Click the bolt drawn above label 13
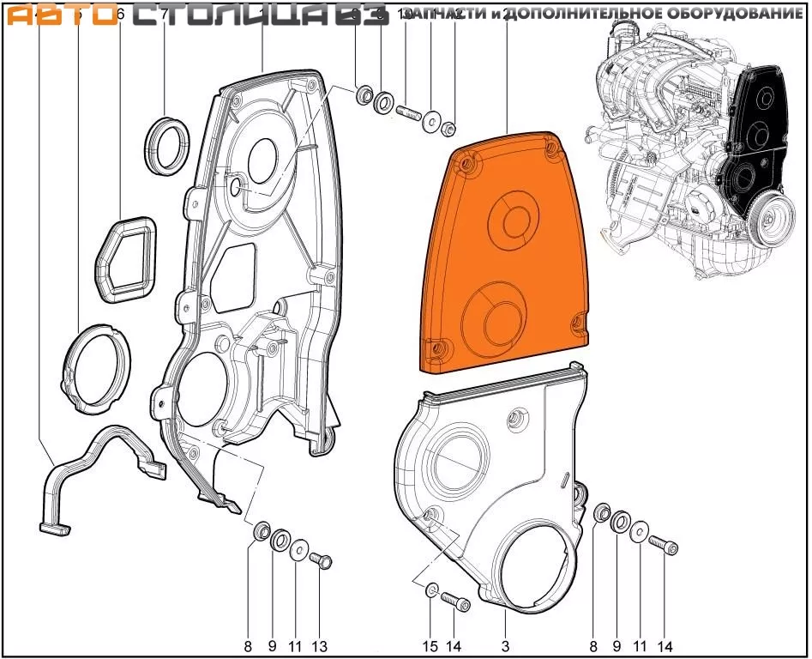 (321, 559)
